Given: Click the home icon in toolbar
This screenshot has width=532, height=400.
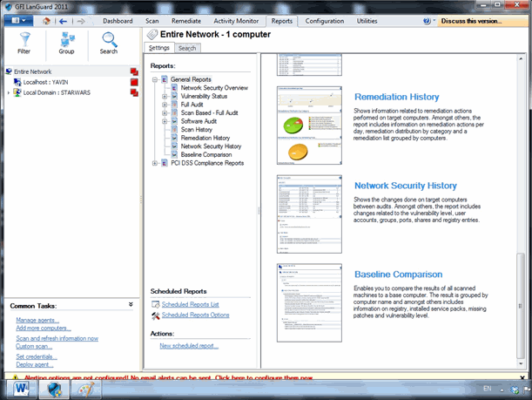Looking at the screenshot, I should [x=46, y=21].
